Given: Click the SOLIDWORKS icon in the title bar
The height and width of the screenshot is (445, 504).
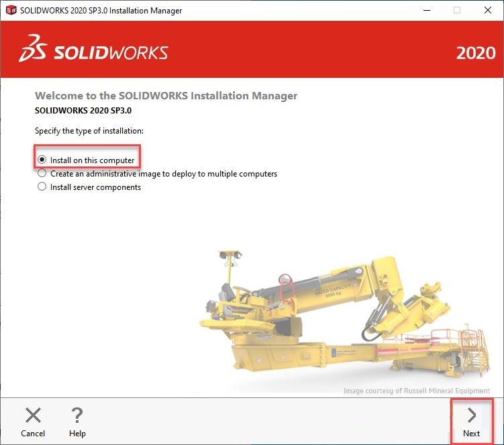Looking at the screenshot, I should (x=11, y=10).
